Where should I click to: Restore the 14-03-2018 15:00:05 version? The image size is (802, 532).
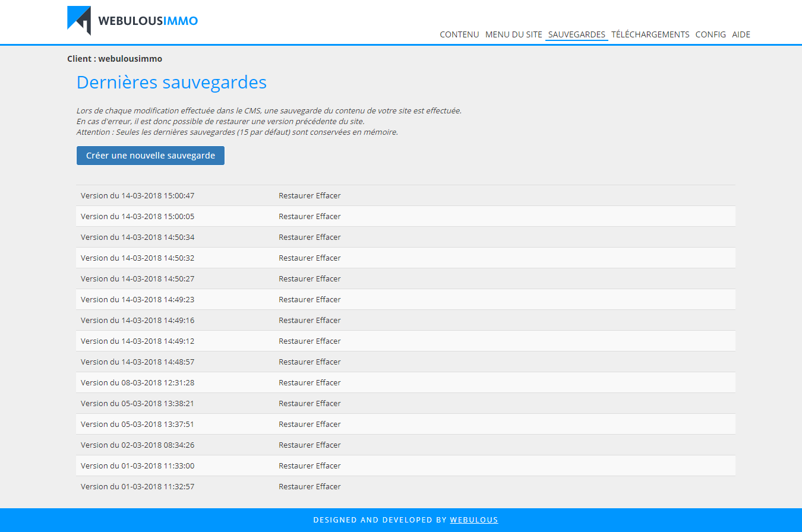pyautogui.click(x=296, y=217)
